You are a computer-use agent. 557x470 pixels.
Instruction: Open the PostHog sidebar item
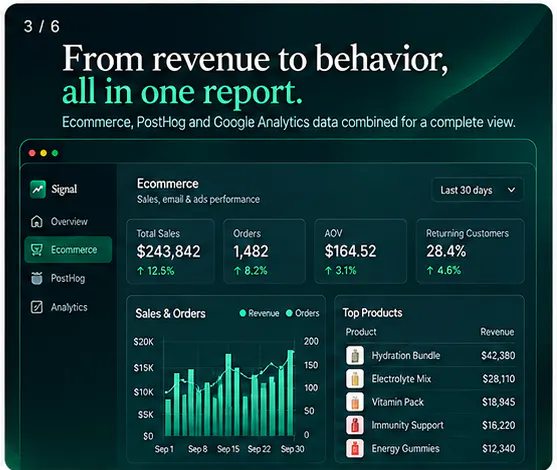click(68, 278)
